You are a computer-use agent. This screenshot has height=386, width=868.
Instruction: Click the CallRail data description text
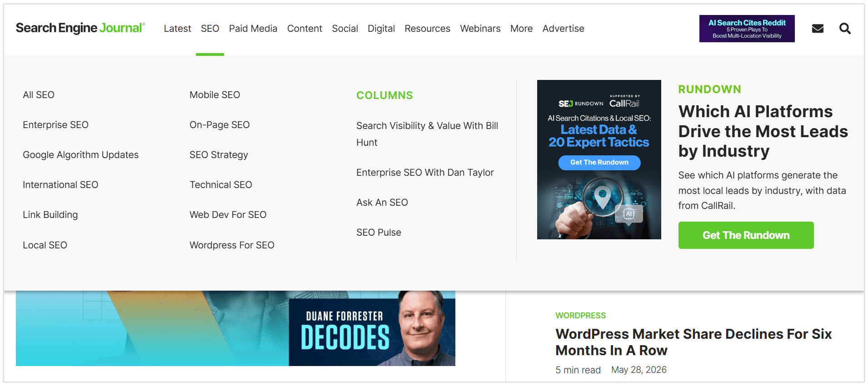coord(762,191)
